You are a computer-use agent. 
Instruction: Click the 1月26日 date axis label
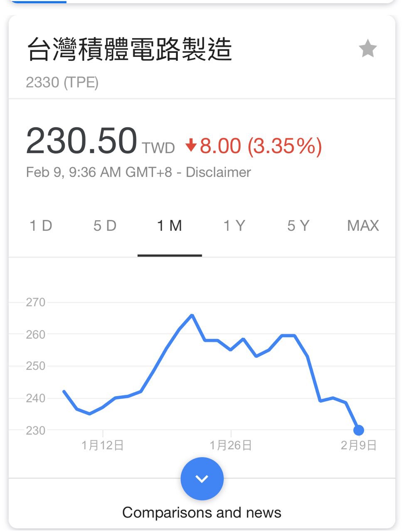coord(231,446)
